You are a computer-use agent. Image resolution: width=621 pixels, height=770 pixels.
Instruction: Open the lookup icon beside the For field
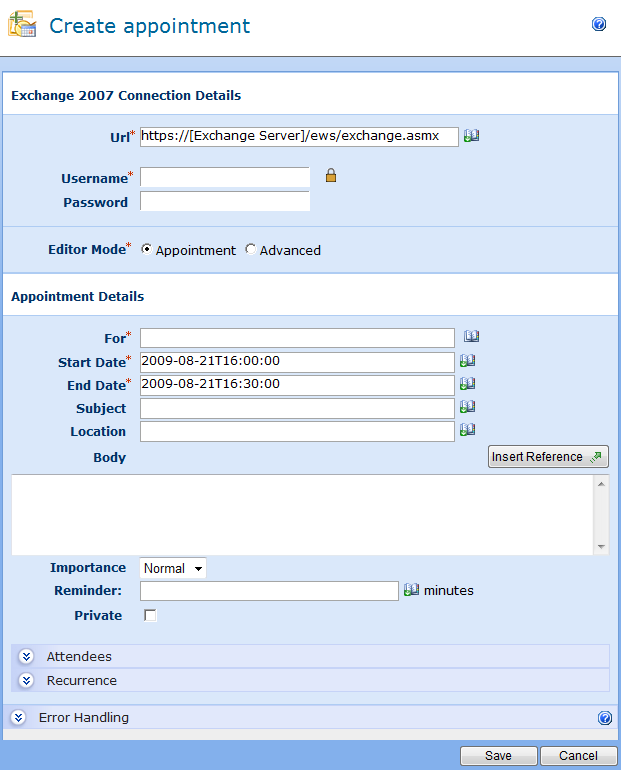coord(472,337)
